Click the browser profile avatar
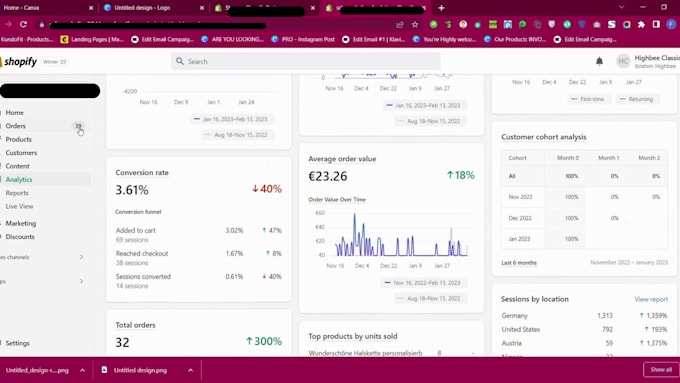The width and height of the screenshot is (680, 383). [x=671, y=24]
